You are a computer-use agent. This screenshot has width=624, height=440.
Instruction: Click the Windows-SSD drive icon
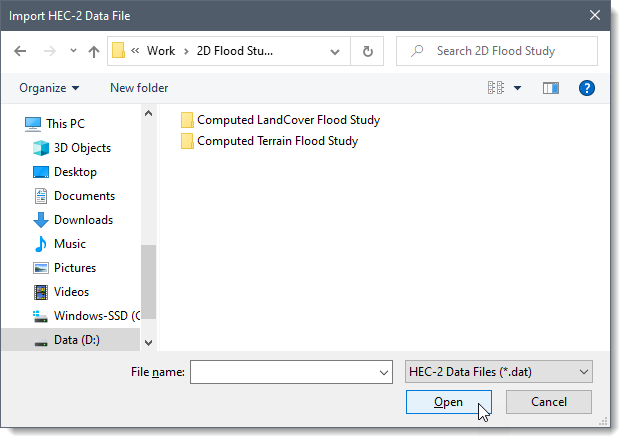[40, 317]
